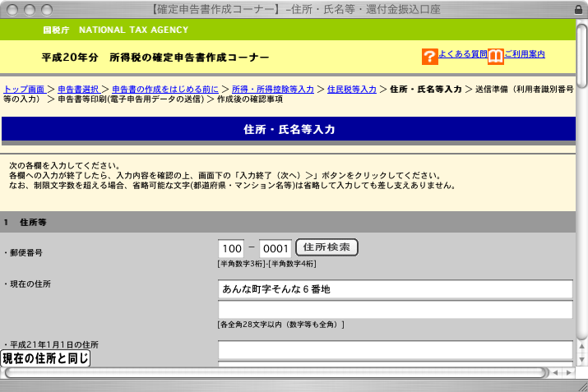
Task: Open the ご利用案内 link
Action: coord(525,54)
